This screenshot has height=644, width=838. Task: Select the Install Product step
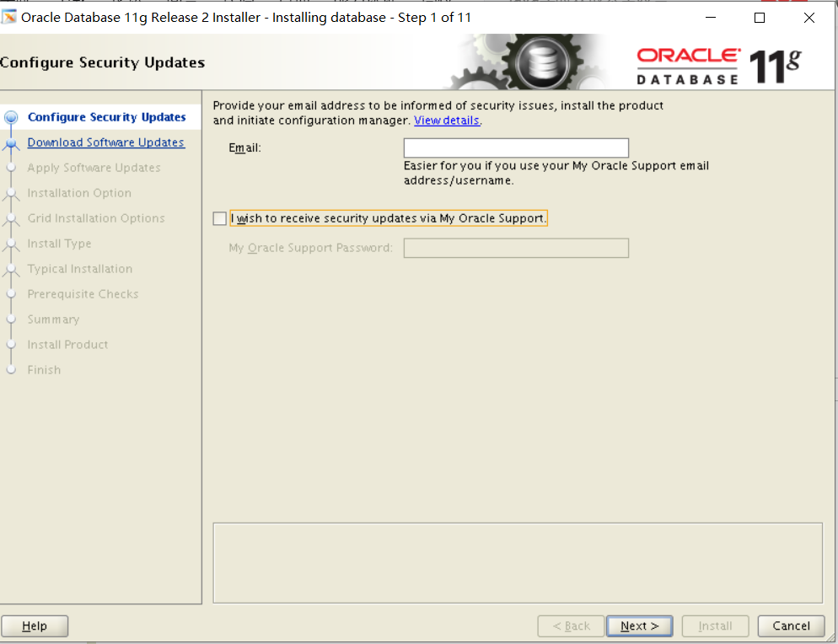(68, 344)
